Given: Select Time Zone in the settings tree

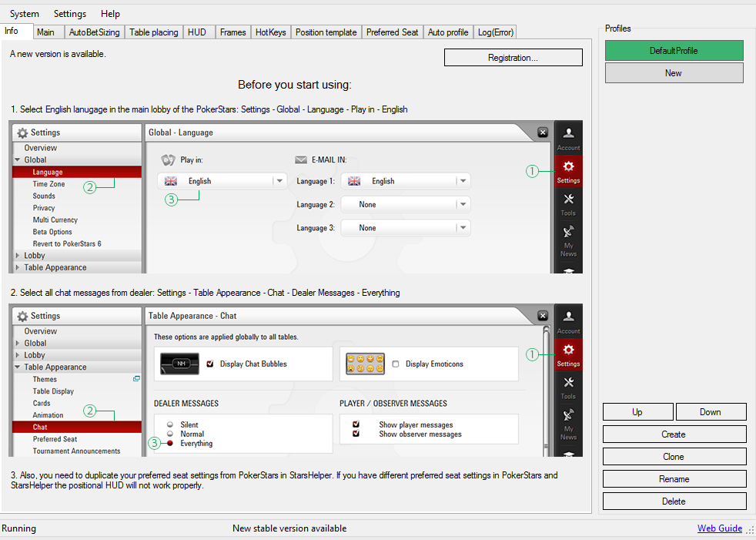Looking at the screenshot, I should 49,184.
